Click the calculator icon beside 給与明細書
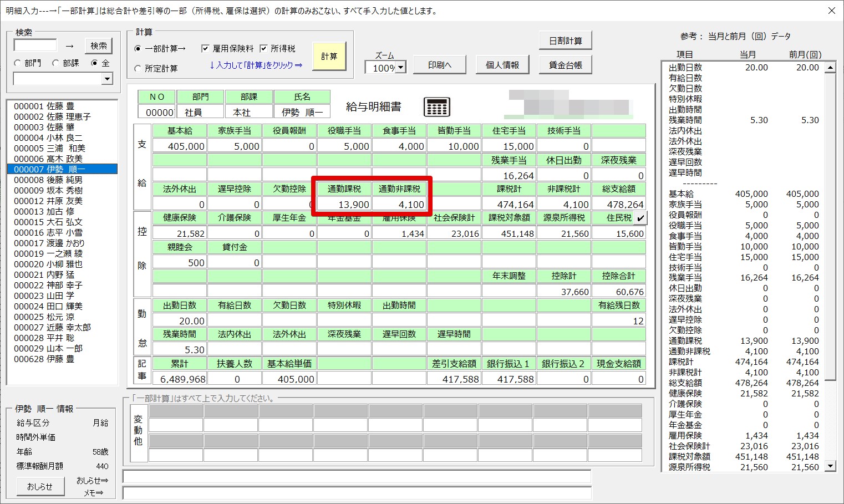The height and width of the screenshot is (504, 844). [x=436, y=107]
